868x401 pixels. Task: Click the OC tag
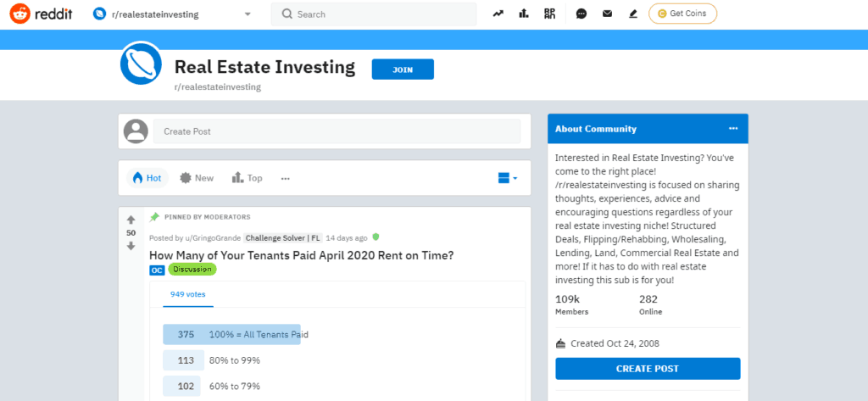pos(157,270)
